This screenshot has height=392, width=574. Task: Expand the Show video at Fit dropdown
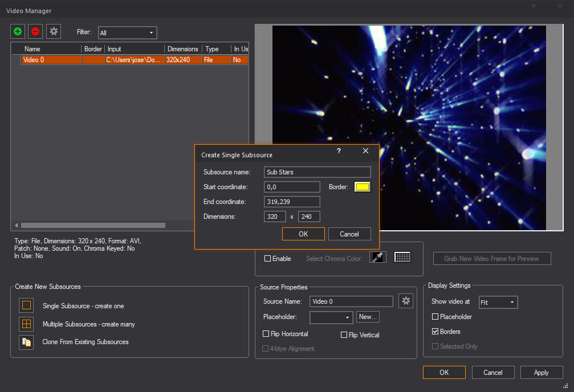tap(498, 303)
